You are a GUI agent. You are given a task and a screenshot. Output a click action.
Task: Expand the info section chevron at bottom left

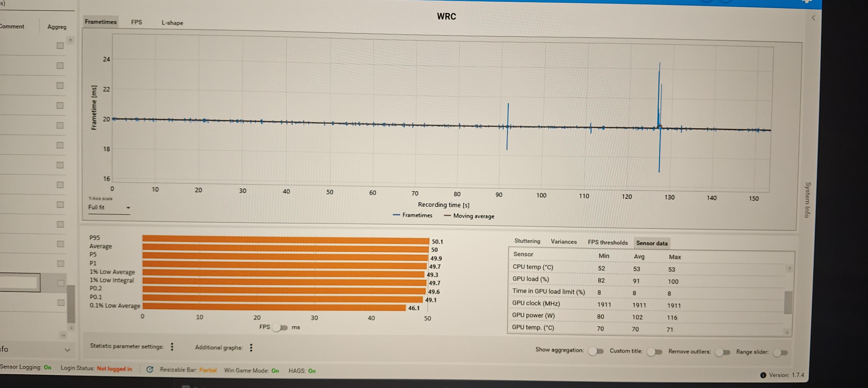point(67,350)
